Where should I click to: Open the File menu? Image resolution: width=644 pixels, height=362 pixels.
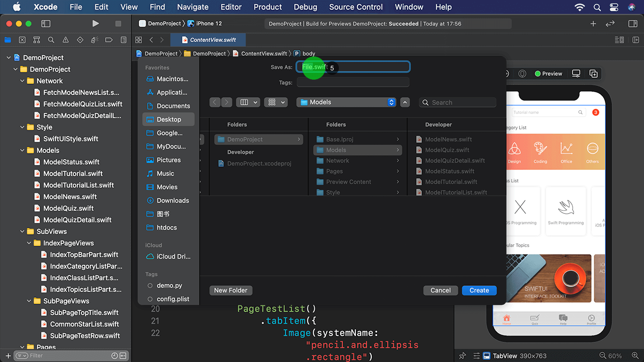(x=76, y=7)
